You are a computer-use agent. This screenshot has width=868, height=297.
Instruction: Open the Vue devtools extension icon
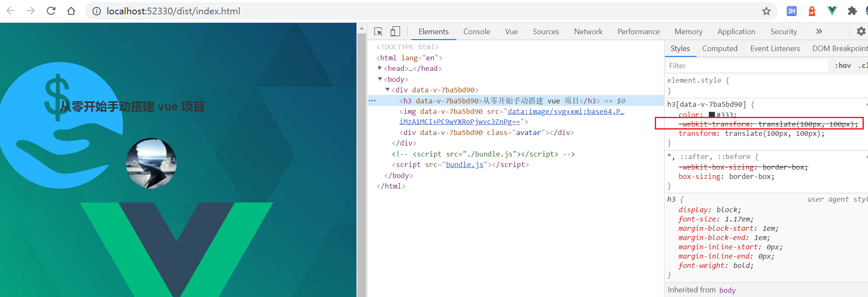pos(832,11)
